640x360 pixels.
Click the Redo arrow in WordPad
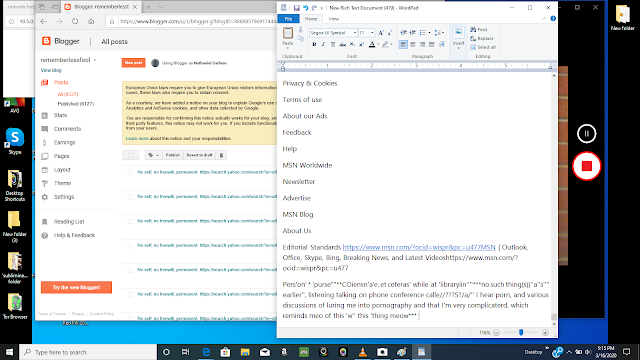click(314, 8)
